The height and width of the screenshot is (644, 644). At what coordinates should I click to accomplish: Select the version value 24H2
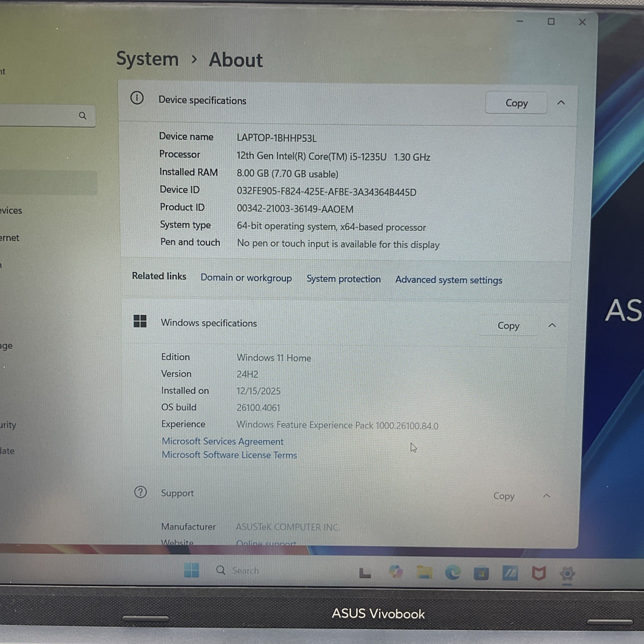pos(247,374)
